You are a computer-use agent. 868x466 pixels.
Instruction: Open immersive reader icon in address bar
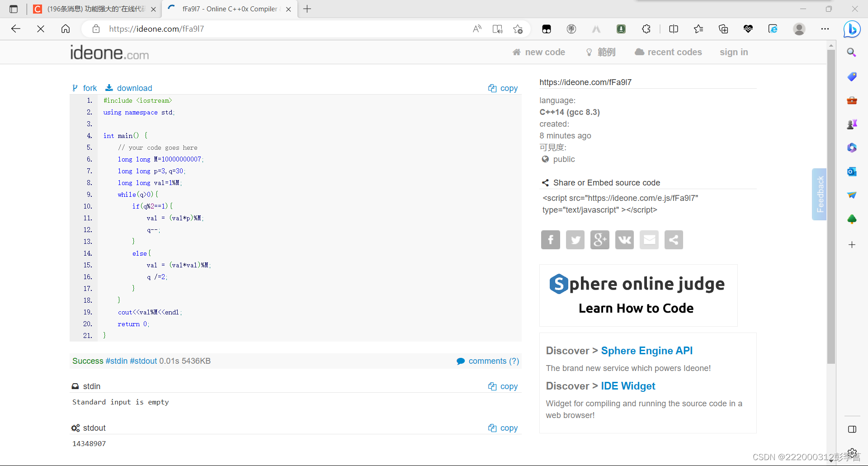pos(497,29)
